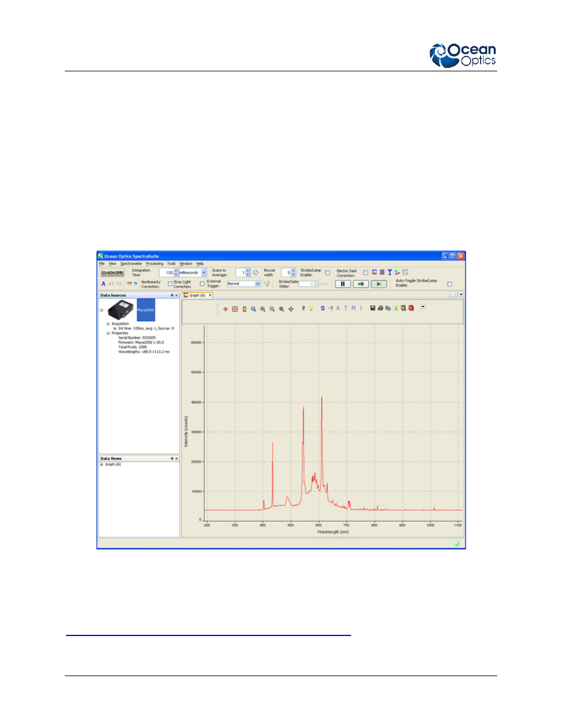
Task: Store dark spectrum with gray bulb icon
Action: 303,308
